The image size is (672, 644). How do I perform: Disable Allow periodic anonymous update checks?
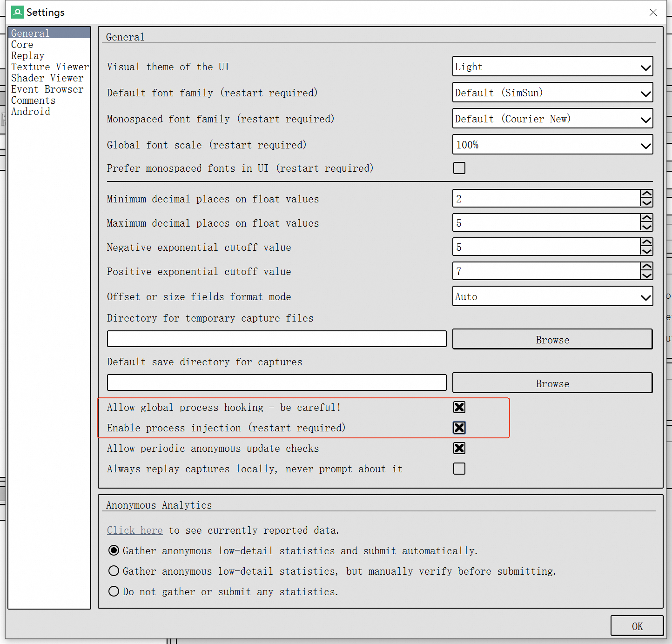[459, 448]
